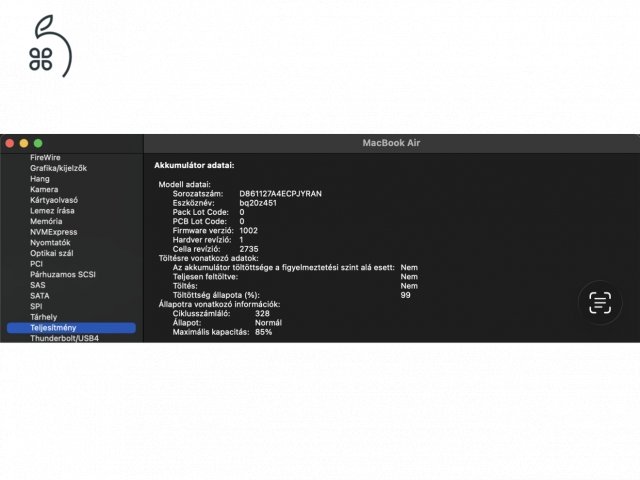
Task: Select Kártyaolvasó in the list
Action: point(54,200)
